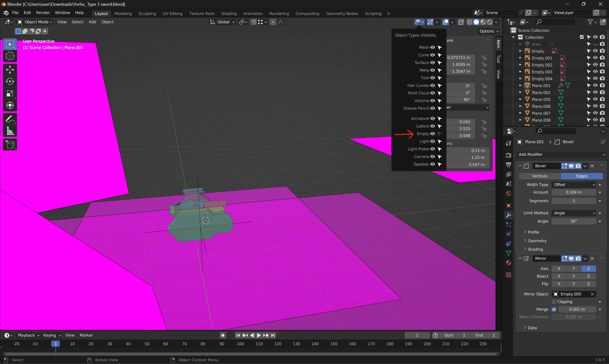Screen dimensions: 609x364
Task: Uncheck the Collection exclude checkbox
Action: (x=582, y=37)
